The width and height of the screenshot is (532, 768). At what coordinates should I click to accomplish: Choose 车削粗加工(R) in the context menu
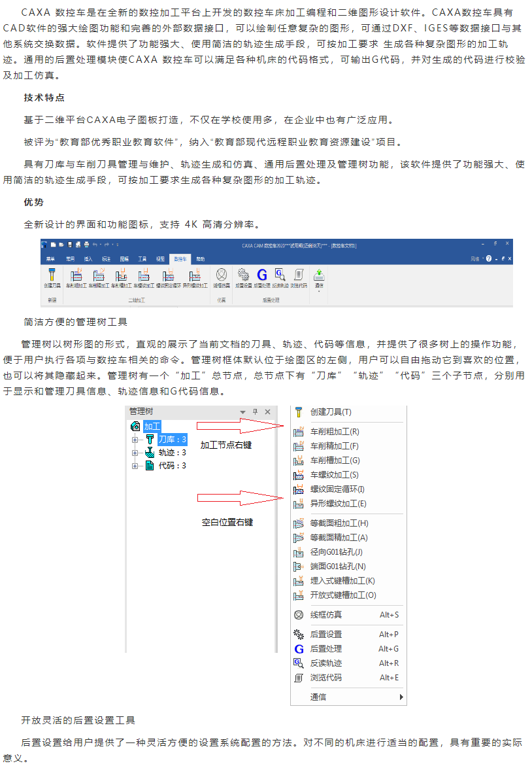348,432
